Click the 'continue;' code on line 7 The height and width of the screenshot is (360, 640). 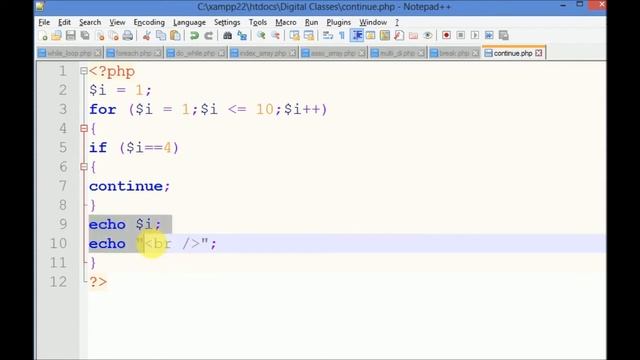click(129, 186)
